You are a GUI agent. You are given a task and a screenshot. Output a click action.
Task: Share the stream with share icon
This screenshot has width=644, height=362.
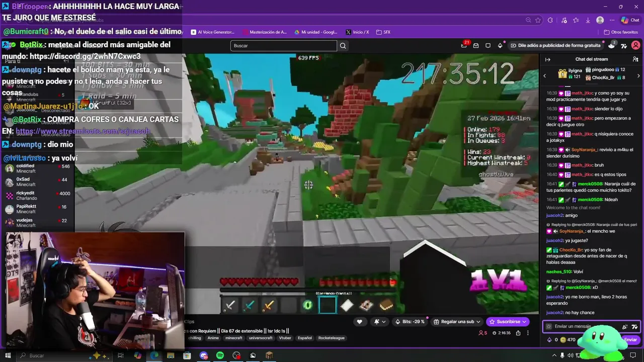coord(518,333)
